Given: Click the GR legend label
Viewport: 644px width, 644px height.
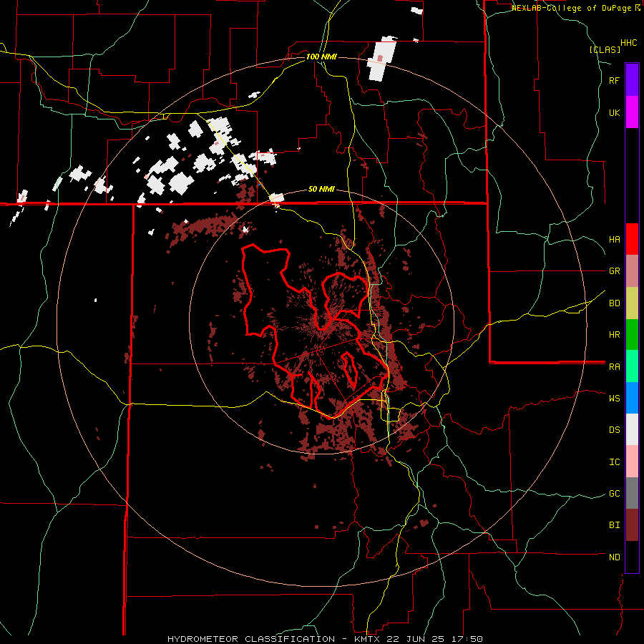Looking at the screenshot, I should click(x=615, y=271).
